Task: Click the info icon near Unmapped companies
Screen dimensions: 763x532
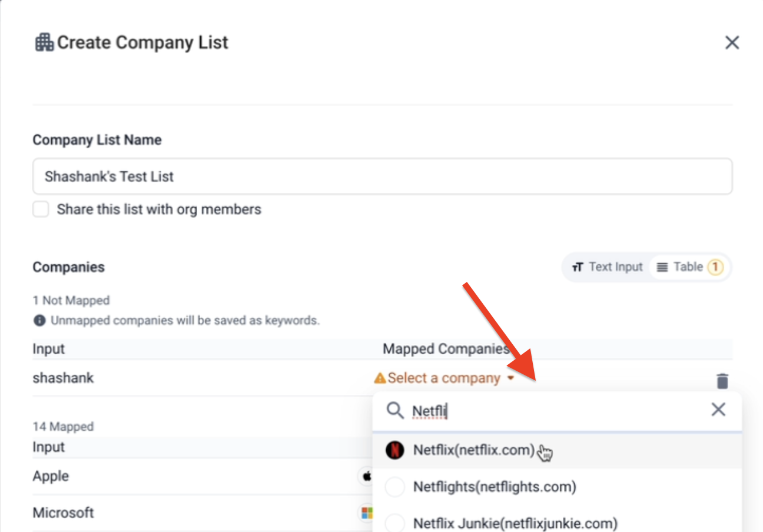Action: pyautogui.click(x=39, y=321)
